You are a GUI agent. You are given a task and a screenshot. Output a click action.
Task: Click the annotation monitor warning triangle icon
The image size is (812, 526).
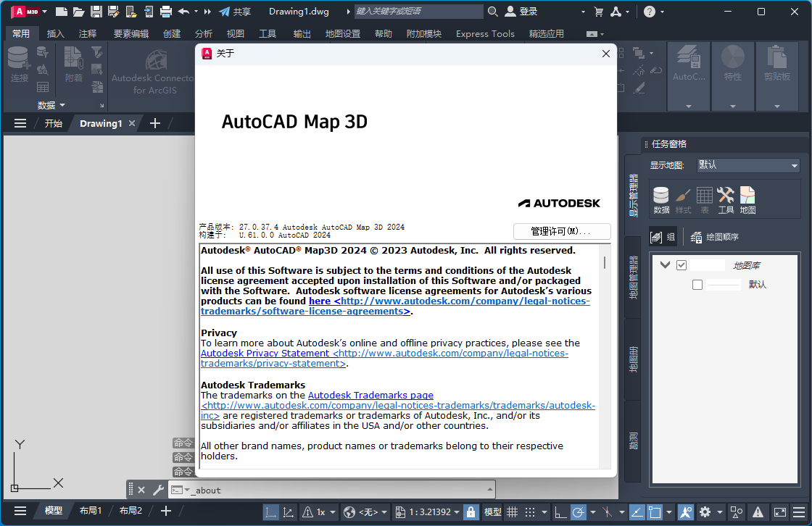[x=758, y=512]
